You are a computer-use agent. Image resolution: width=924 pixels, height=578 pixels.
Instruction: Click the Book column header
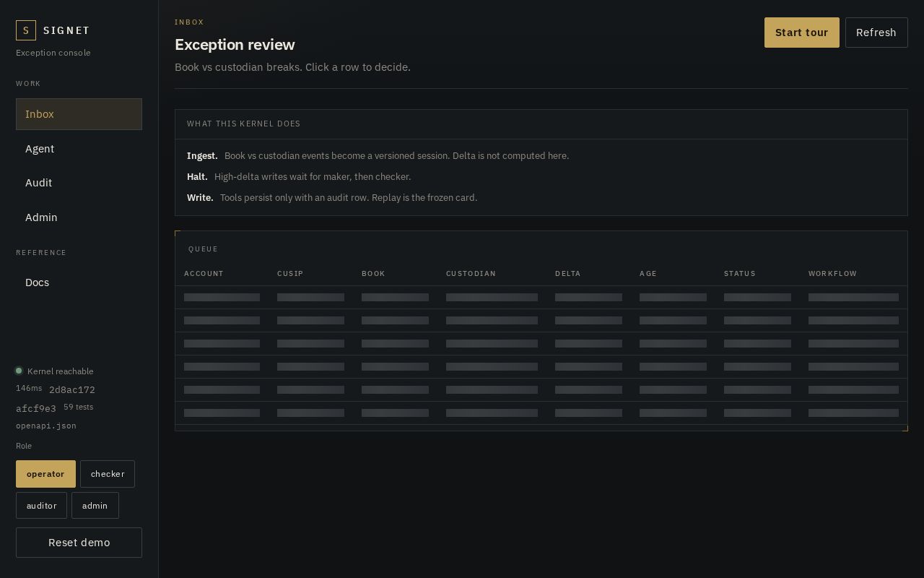(373, 273)
